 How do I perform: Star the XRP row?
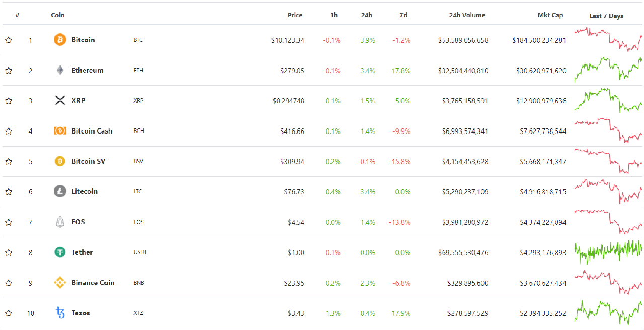[9, 101]
